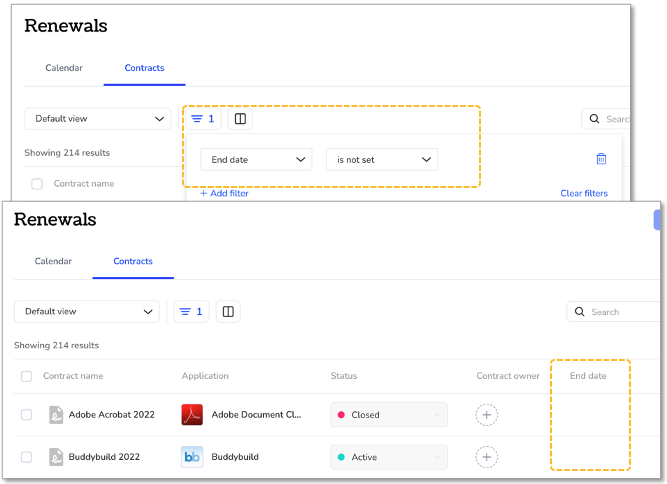Image resolution: width=667 pixels, height=484 pixels.
Task: Open Buddybuild 2022 contract name
Action: pos(104,457)
